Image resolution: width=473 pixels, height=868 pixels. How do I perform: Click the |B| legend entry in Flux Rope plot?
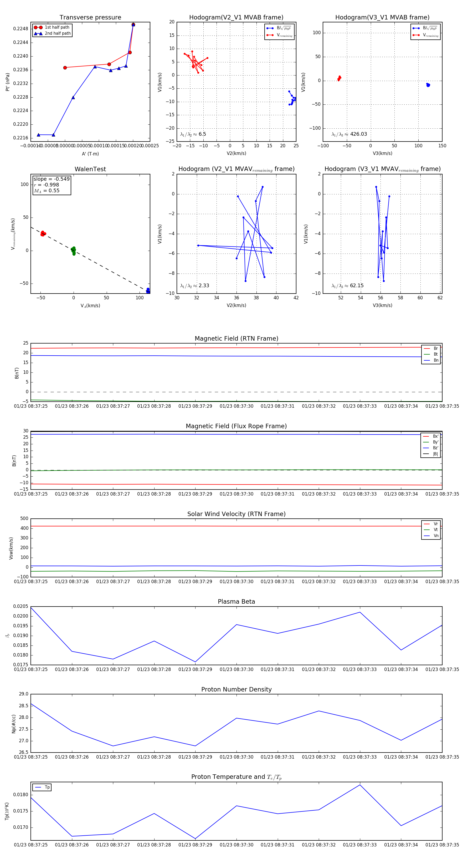click(431, 454)
